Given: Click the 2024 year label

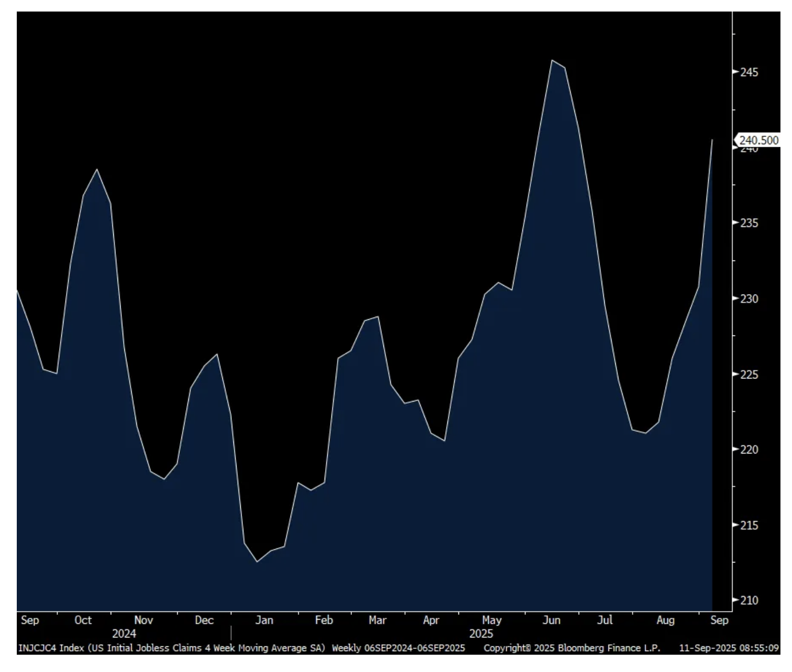Looking at the screenshot, I should pos(124,634).
